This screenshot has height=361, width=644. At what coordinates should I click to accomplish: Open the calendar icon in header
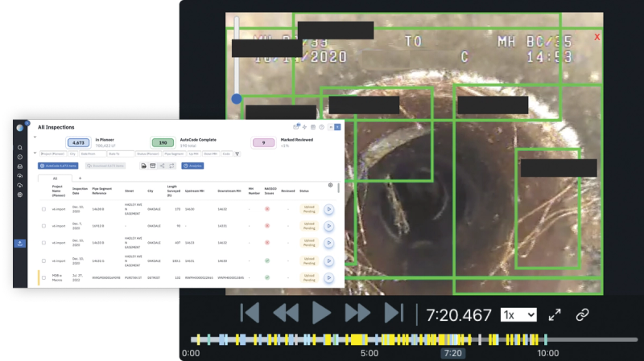(x=313, y=127)
